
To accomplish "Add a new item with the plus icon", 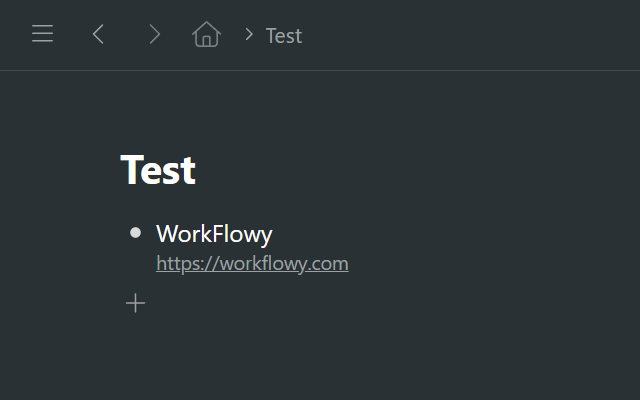I will (x=136, y=303).
